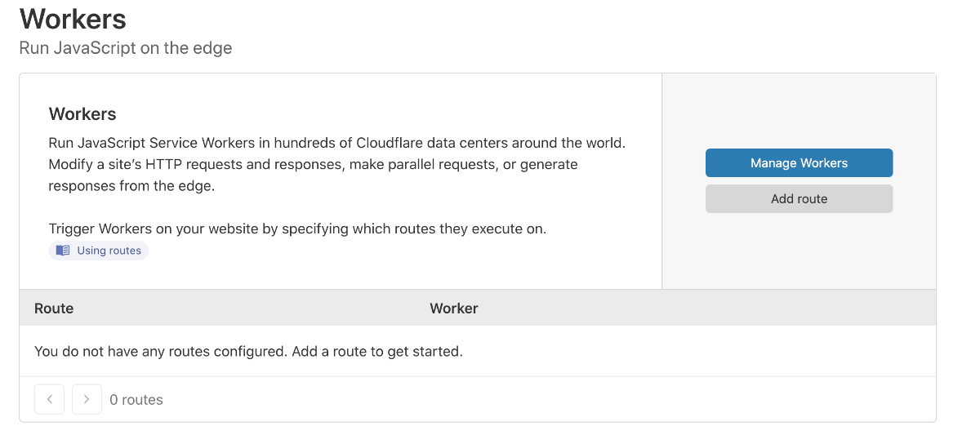Screen dimensions: 980x435
Task: Click the no routes configured message
Action: point(248,352)
